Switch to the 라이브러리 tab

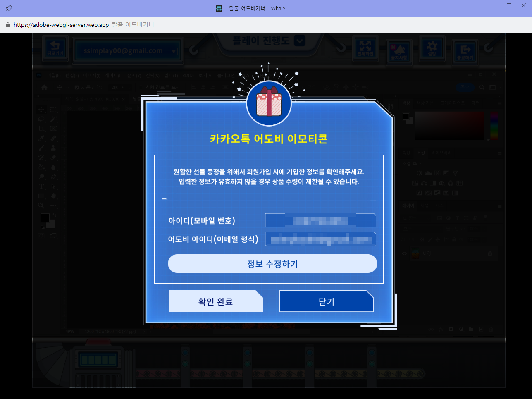[441, 153]
